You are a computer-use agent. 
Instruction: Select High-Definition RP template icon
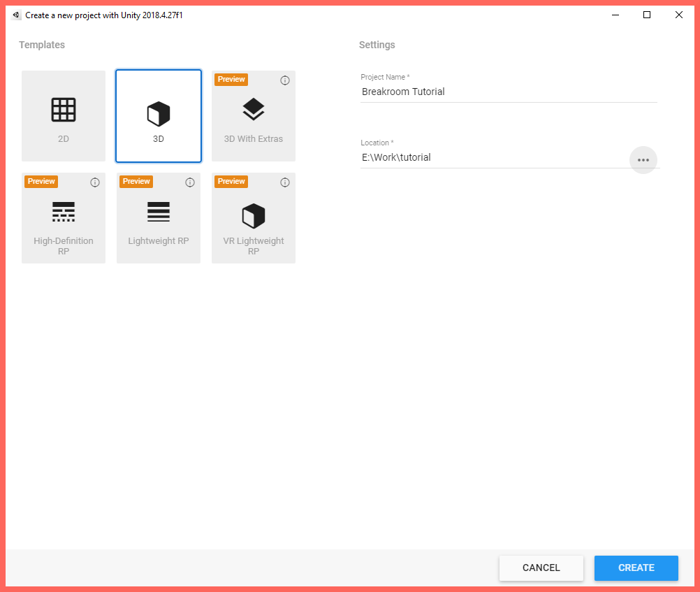(64, 212)
